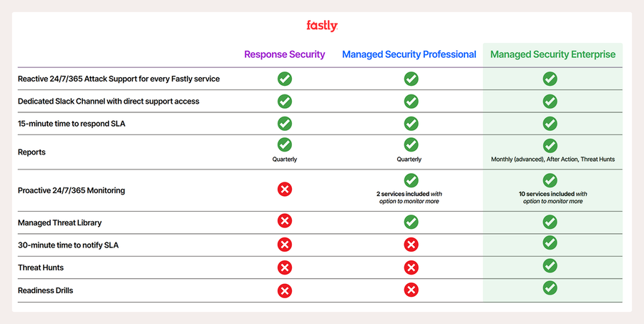Click Professional check for Dedicated Slack Channel
644x324 pixels.
click(411, 102)
